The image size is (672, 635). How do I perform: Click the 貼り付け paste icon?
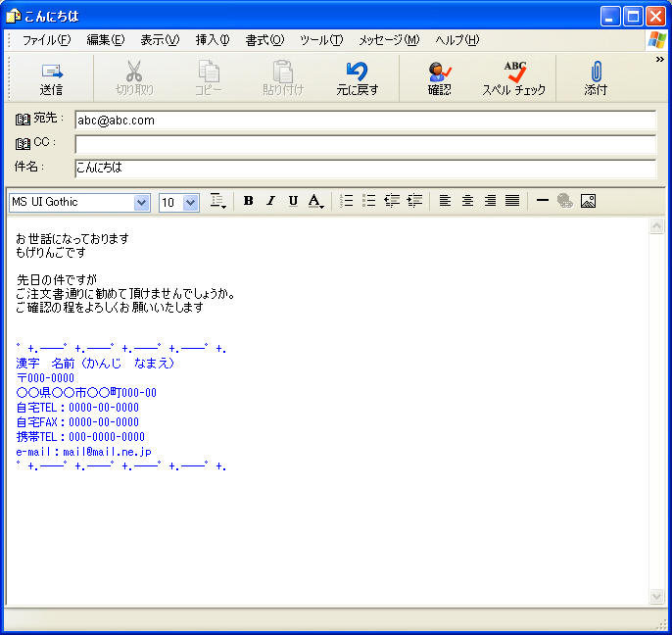[x=283, y=72]
